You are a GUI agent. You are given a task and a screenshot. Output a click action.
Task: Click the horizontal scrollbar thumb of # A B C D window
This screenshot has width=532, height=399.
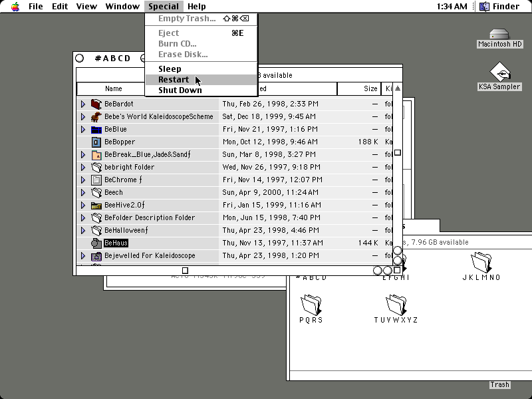click(185, 271)
